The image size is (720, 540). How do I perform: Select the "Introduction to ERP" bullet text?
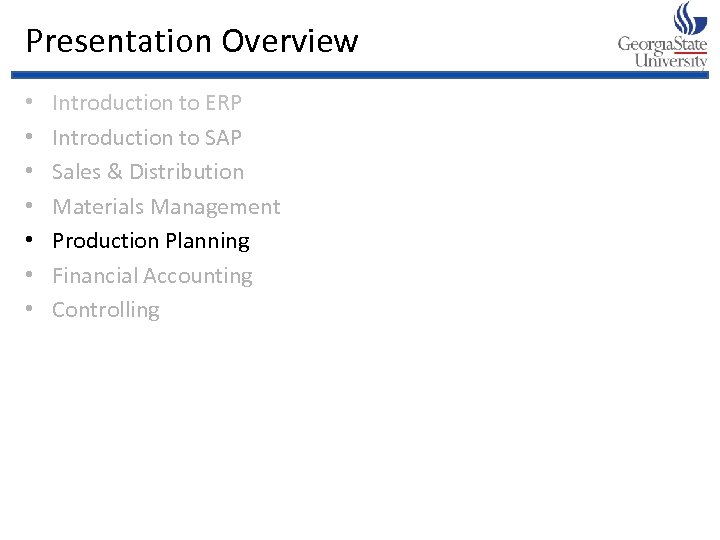pyautogui.click(x=147, y=102)
